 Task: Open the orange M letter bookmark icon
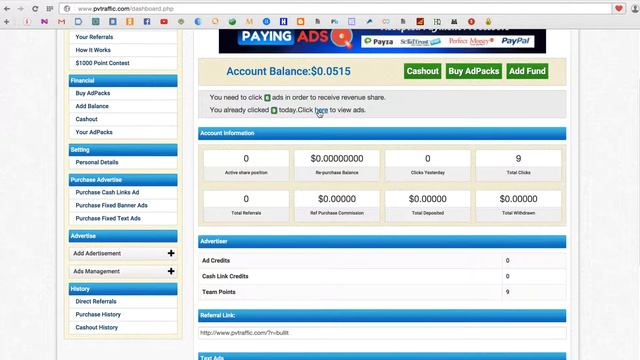coord(249,22)
